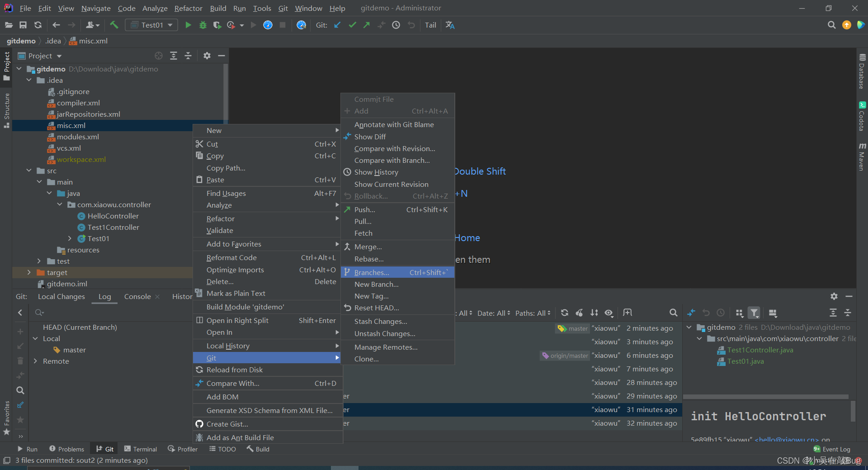Image resolution: width=868 pixels, height=470 pixels.
Task: Click the Save All toolbar icon
Action: point(23,25)
